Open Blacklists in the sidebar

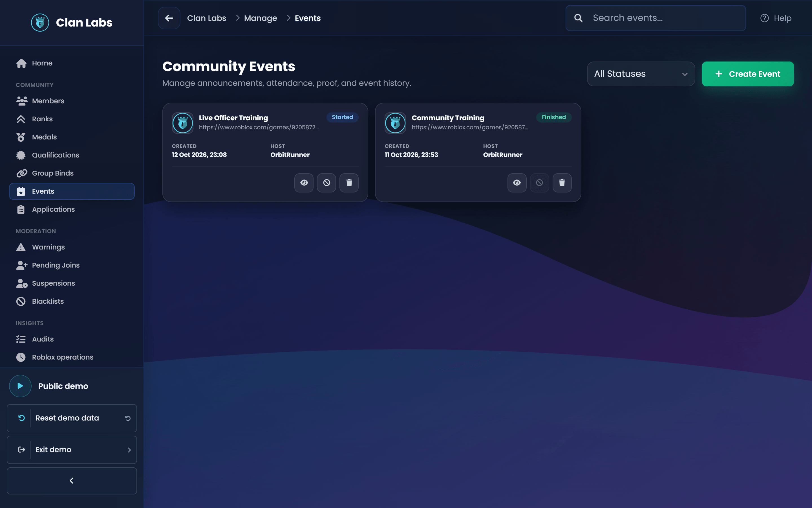tap(72, 301)
